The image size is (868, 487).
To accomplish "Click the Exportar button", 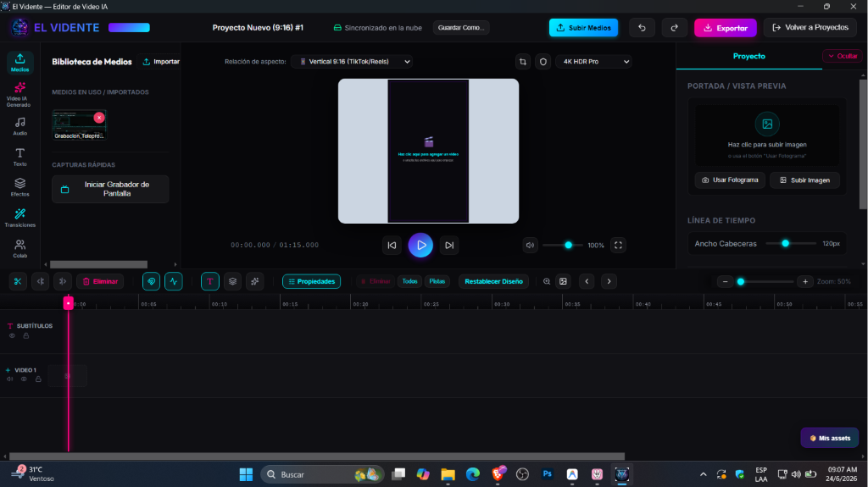I will pyautogui.click(x=726, y=28).
